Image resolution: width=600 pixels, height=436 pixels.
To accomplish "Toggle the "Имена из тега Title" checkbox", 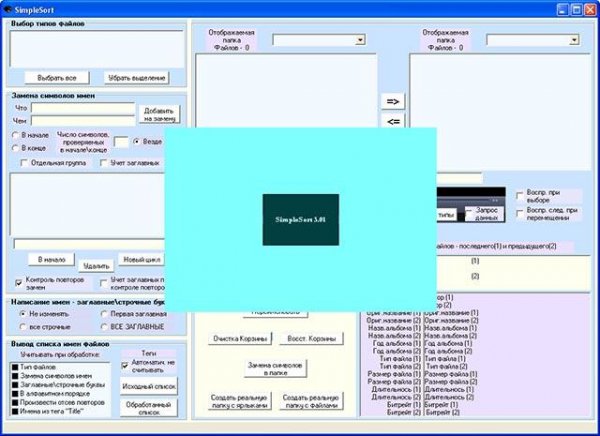I will [15, 412].
